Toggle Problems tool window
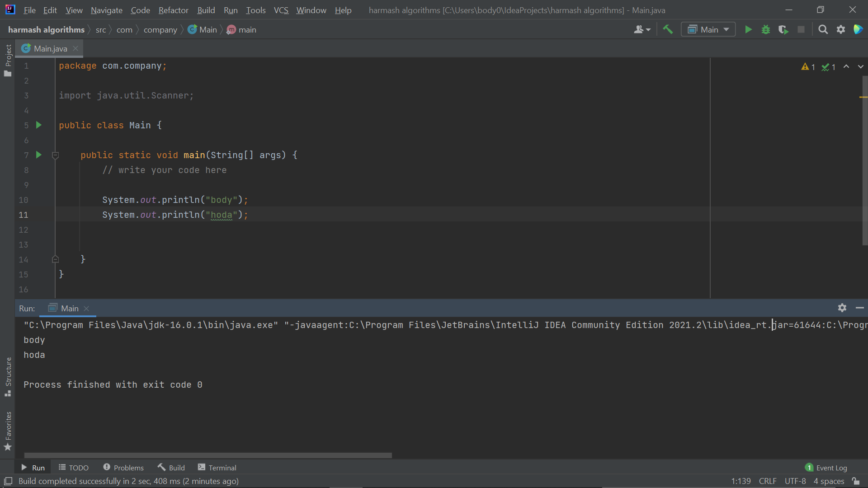 [x=123, y=468]
